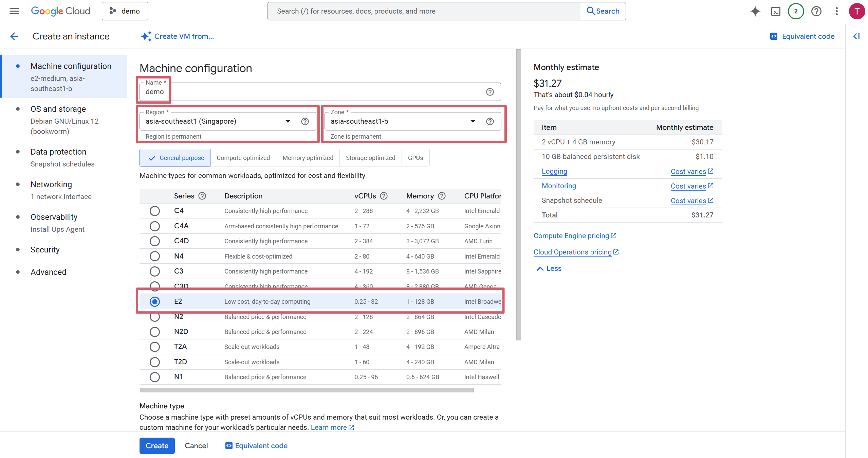Activate Cloud Shell terminal icon

[x=776, y=11]
